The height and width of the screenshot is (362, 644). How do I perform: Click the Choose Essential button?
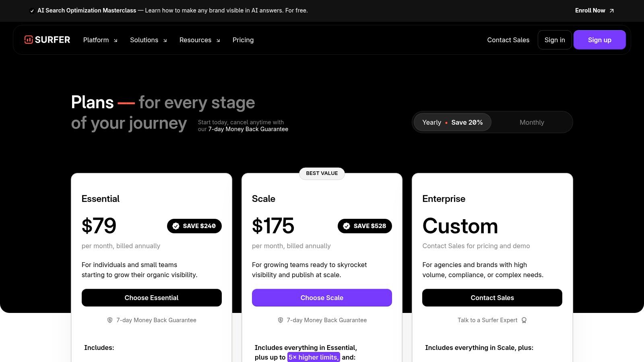pyautogui.click(x=151, y=298)
